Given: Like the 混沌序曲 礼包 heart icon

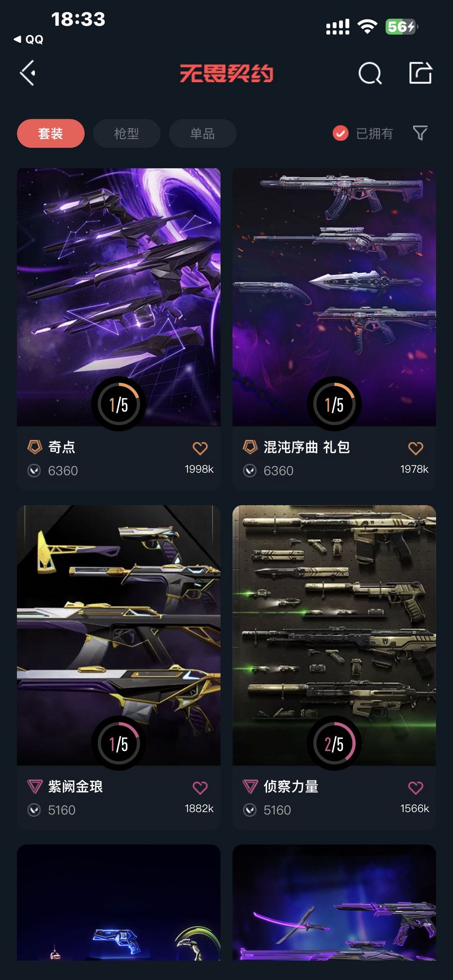Looking at the screenshot, I should pos(416,448).
